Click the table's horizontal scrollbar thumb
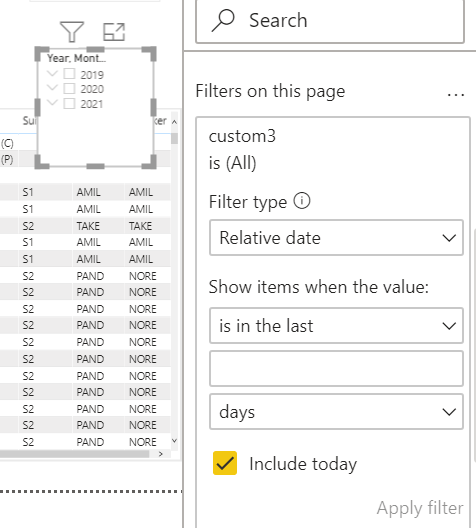This screenshot has height=528, width=476. (74, 454)
